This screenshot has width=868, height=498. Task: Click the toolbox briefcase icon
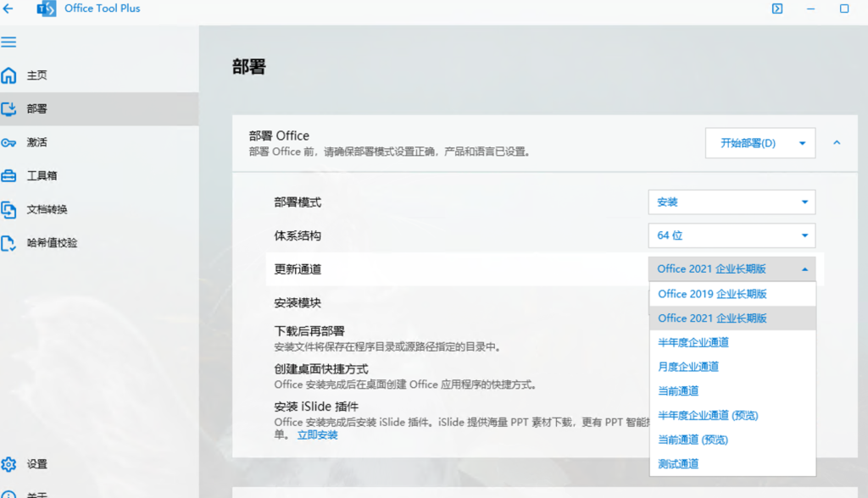[8, 176]
